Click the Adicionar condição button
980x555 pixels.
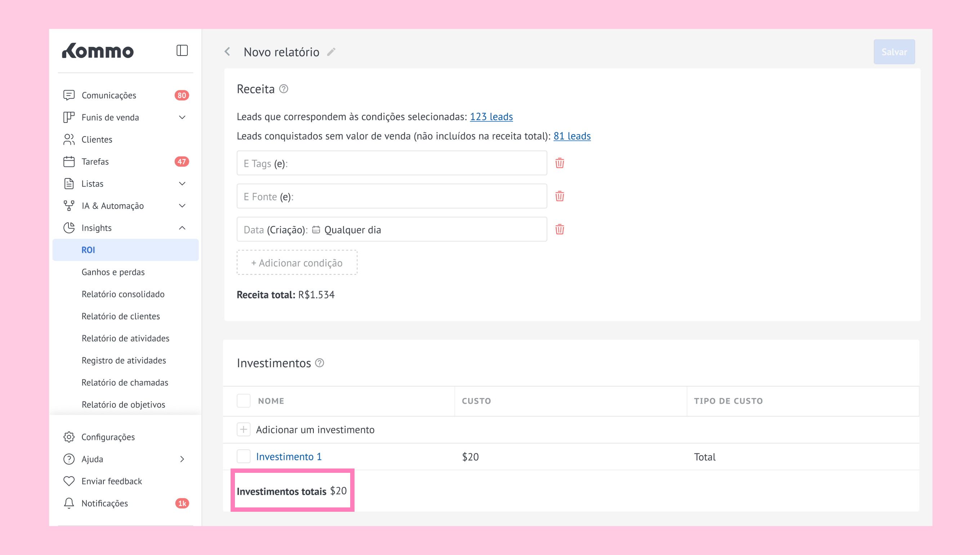297,263
